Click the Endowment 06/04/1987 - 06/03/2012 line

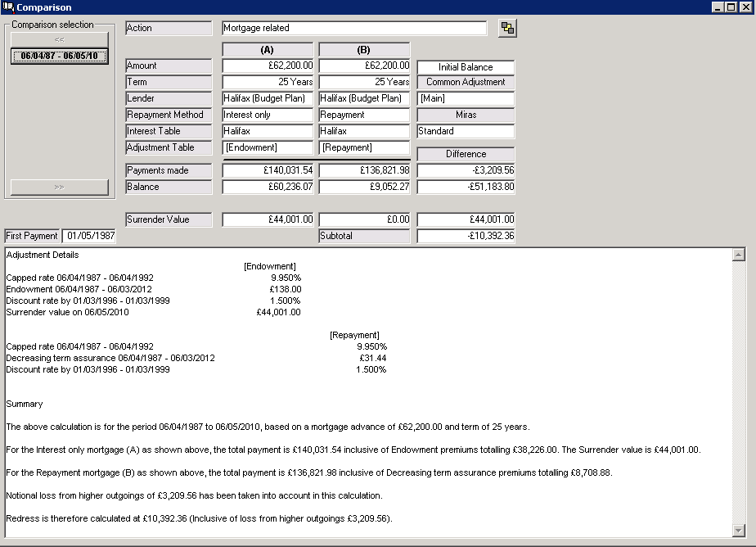(79, 289)
